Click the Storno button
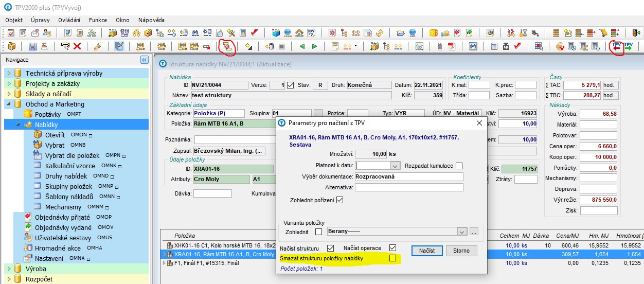644x284 pixels. (x=461, y=251)
